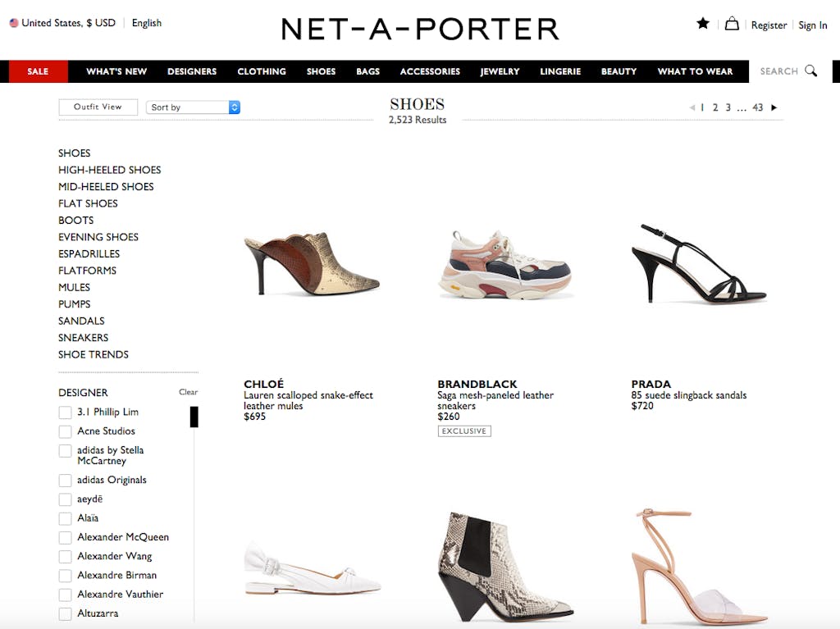Check the Alexander Wang designer filter
This screenshot has height=629, width=840.
[65, 557]
